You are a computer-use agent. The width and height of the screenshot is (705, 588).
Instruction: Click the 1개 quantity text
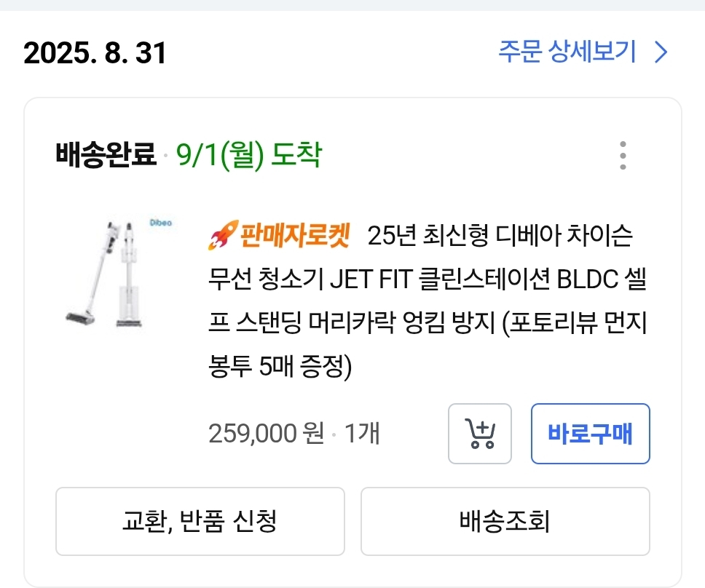click(361, 434)
